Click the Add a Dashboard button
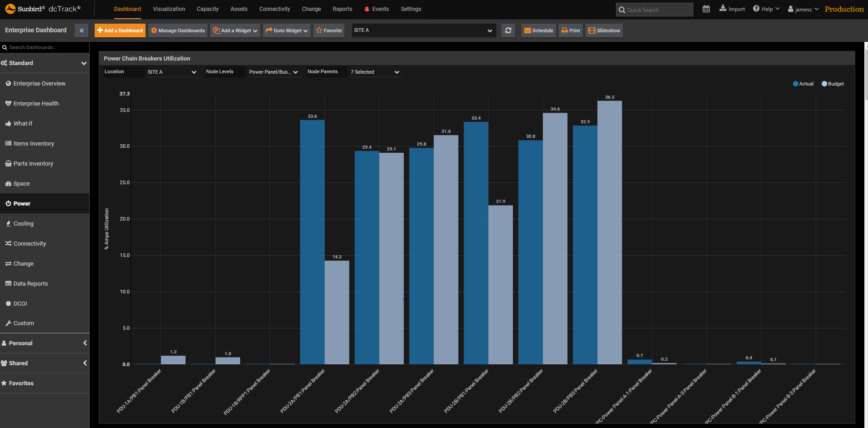 [x=120, y=30]
